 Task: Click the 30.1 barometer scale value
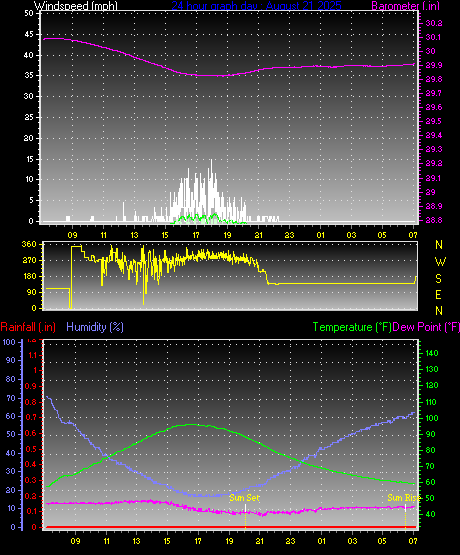coord(433,37)
